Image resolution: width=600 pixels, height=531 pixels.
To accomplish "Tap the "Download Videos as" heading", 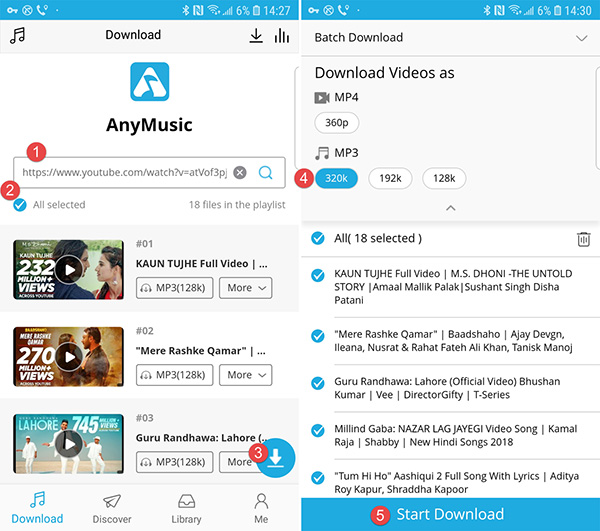I will pyautogui.click(x=385, y=73).
